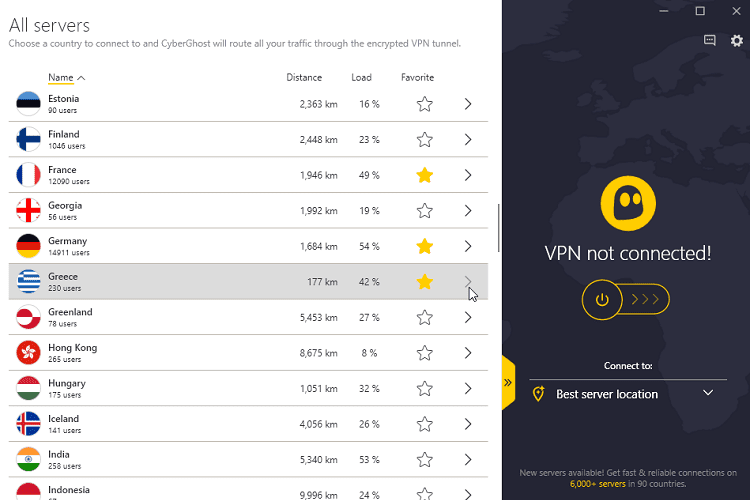Click the Germany flag icon

click(28, 246)
